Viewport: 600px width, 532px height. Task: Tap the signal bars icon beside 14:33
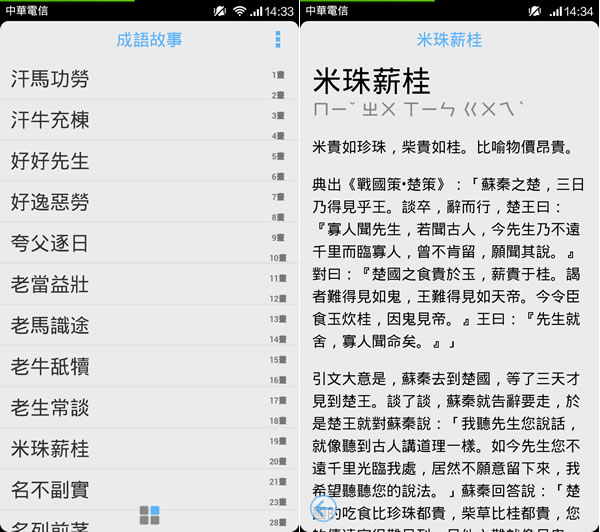pyautogui.click(x=256, y=11)
